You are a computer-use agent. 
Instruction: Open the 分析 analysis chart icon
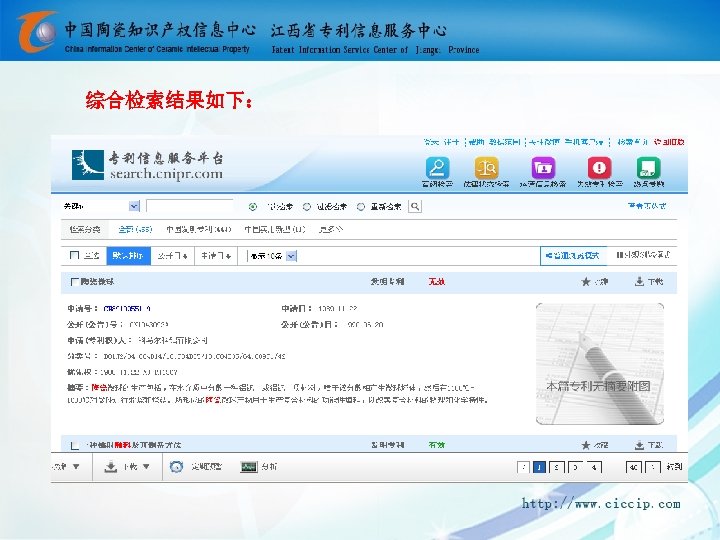[x=248, y=467]
